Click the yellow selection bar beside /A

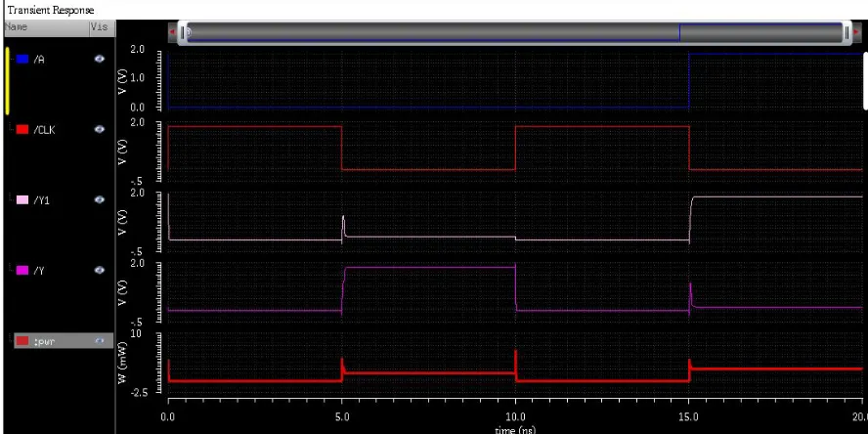click(7, 81)
